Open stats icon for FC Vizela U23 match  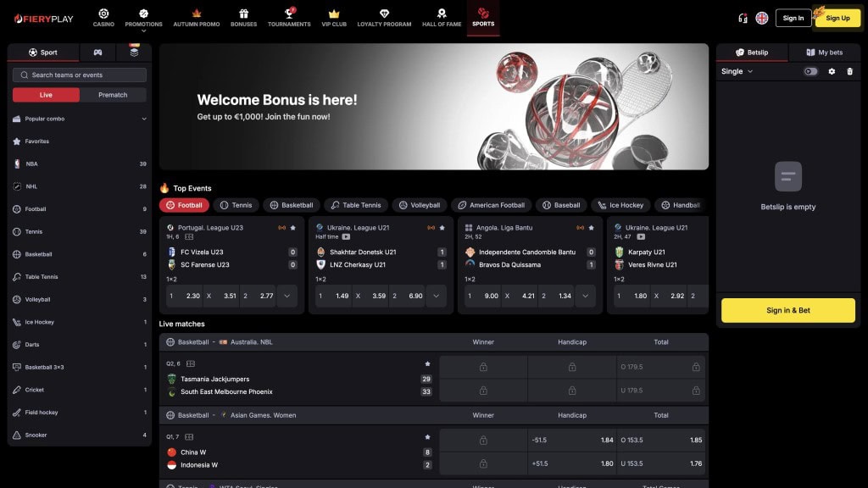(189, 237)
